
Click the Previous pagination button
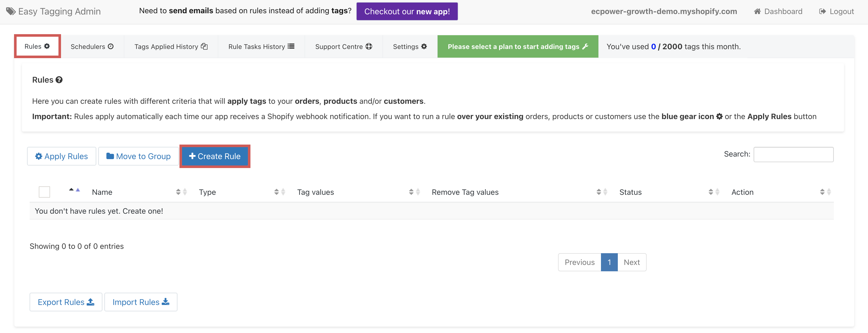pos(580,262)
